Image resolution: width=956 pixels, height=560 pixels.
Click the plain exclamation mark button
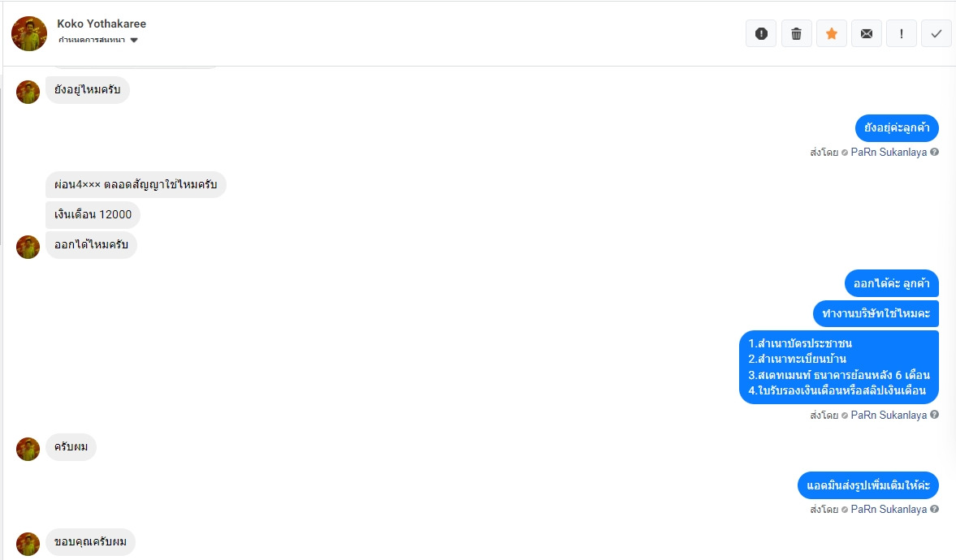pos(902,34)
